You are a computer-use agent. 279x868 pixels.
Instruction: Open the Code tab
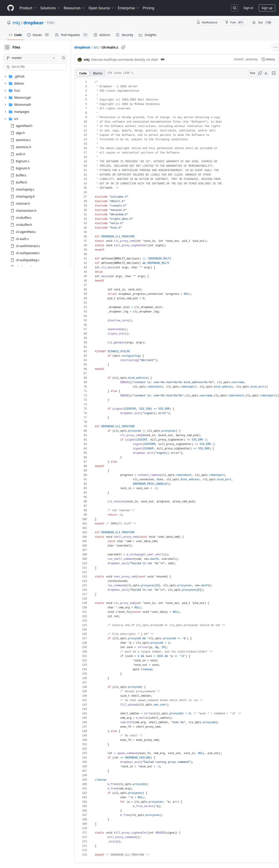click(x=15, y=35)
